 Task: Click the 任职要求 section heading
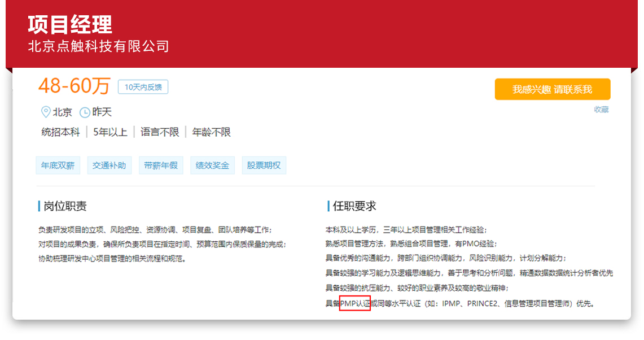[354, 206]
